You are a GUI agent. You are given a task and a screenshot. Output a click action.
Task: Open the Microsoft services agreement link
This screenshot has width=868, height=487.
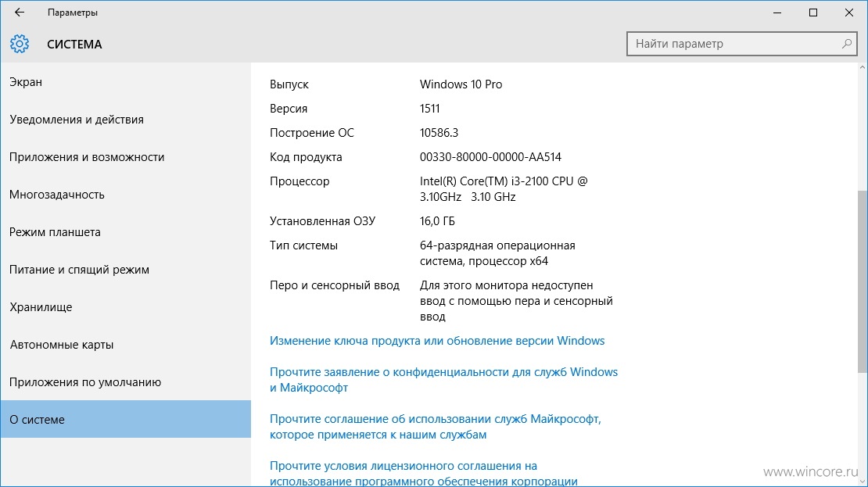[x=435, y=427]
